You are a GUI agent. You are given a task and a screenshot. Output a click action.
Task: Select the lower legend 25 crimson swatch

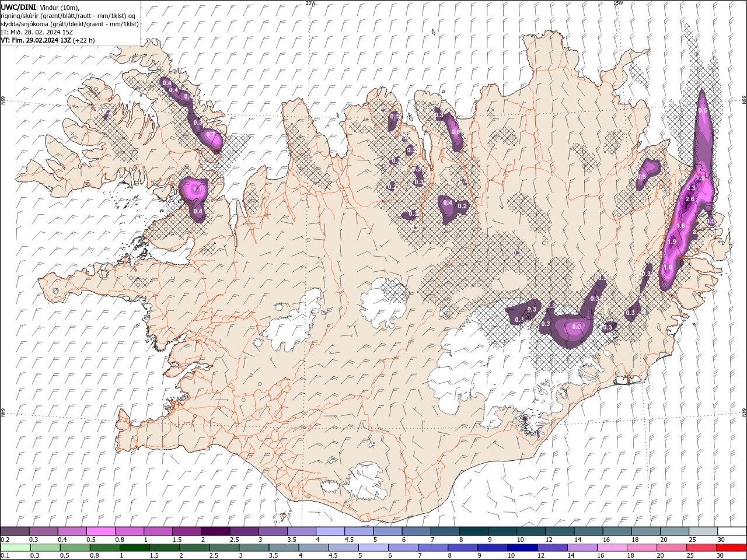tap(701, 548)
